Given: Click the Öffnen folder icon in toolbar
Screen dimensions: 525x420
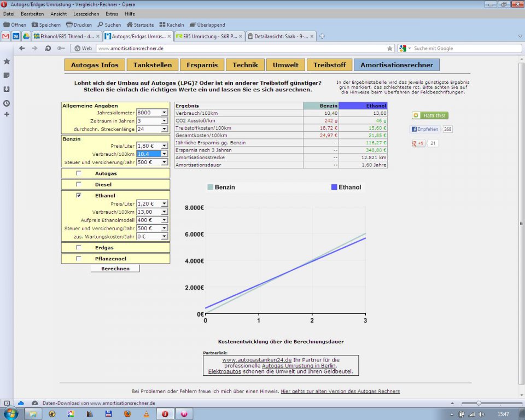Looking at the screenshot, I should 7,25.
